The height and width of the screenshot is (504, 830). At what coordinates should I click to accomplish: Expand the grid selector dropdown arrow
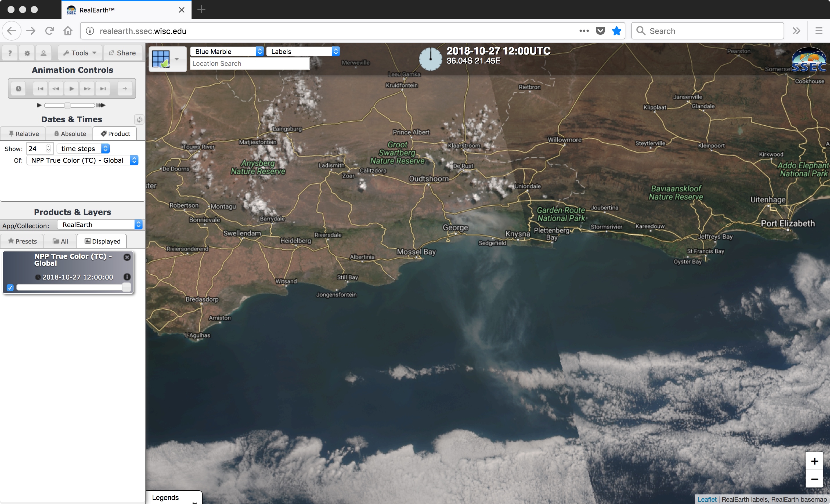(177, 59)
